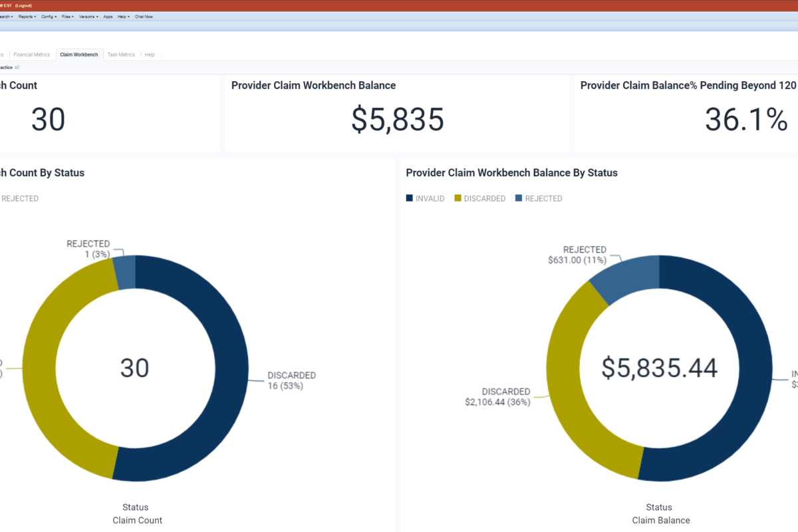798x532 pixels.
Task: Click the $5,835.44 total in donut center
Action: click(x=659, y=368)
